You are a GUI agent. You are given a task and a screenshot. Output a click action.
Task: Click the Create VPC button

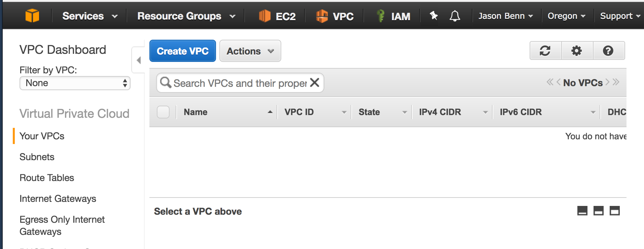tap(182, 51)
